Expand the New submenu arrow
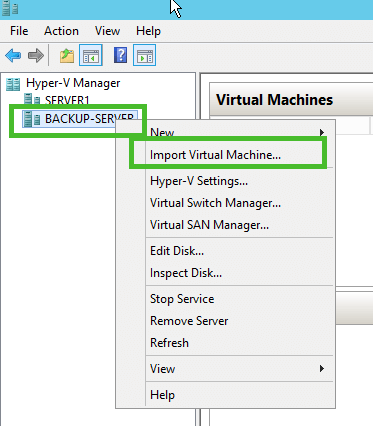373x426 pixels. coord(322,132)
